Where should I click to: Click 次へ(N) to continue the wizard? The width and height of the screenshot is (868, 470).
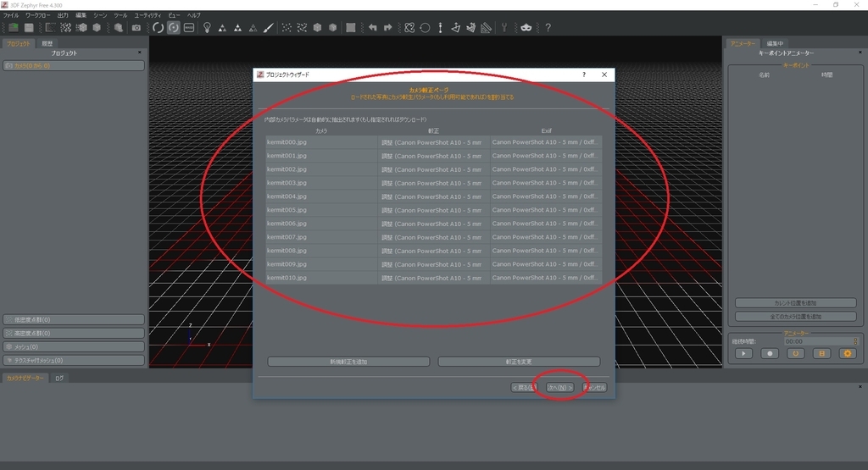coord(559,388)
